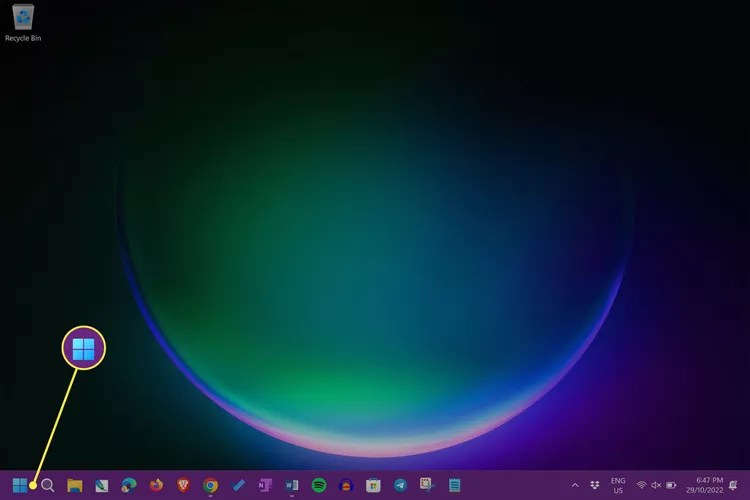The image size is (750, 500).
Task: Launch File Explorer from the taskbar
Action: (x=75, y=485)
